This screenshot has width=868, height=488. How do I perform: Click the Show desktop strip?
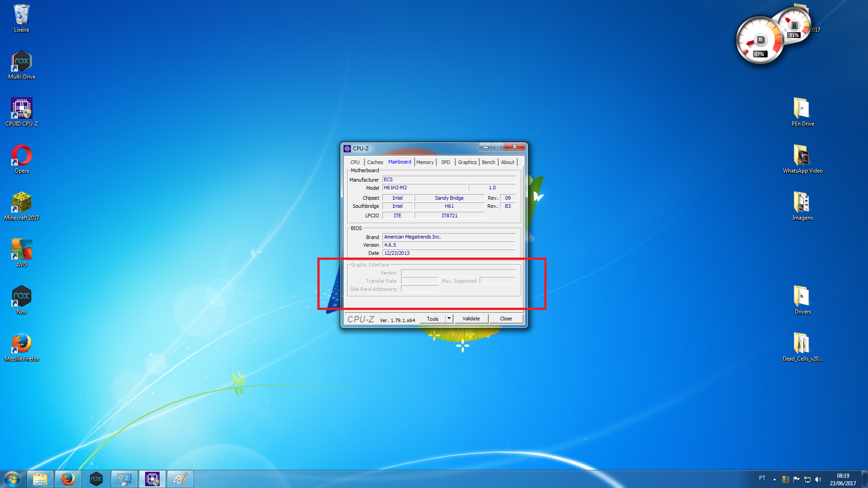click(864, 479)
